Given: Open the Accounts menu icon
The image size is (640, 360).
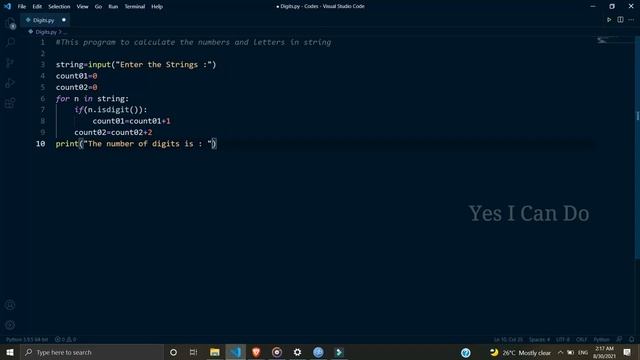Looking at the screenshot, I should [x=10, y=305].
